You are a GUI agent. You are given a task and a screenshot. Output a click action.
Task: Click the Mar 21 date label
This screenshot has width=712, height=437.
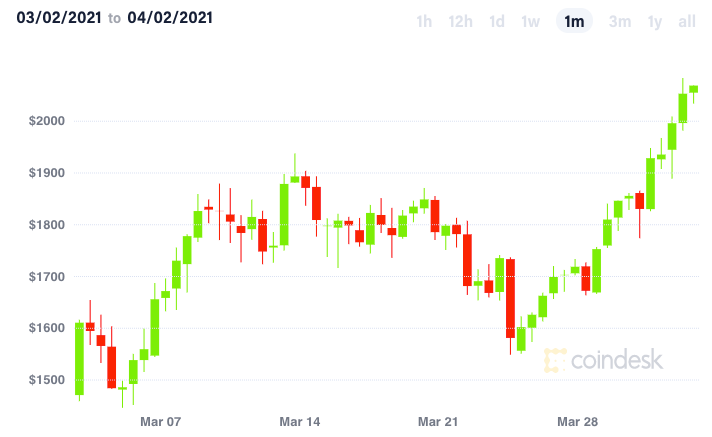438,422
